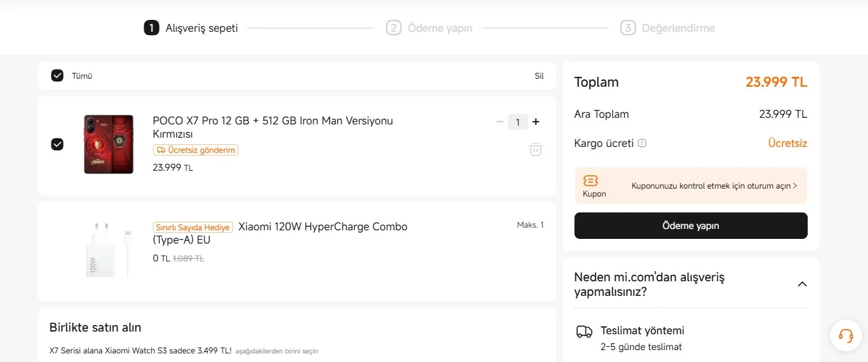Toggle the Tümü select-all checkbox

tap(58, 75)
